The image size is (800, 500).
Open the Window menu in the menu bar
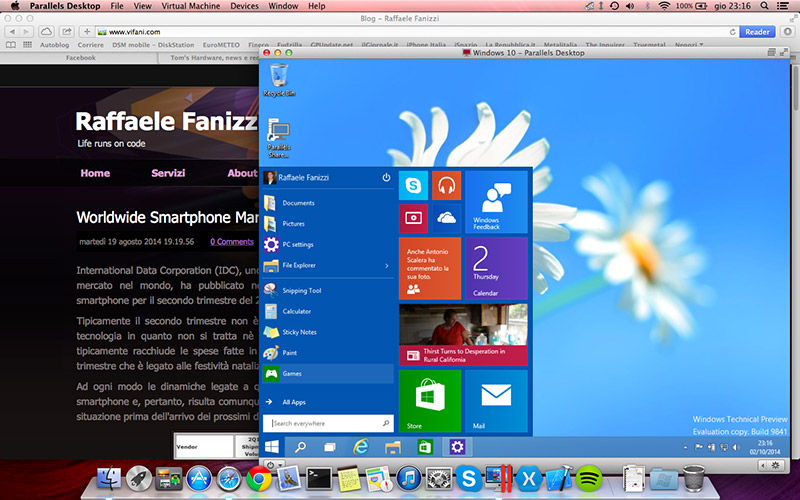pos(283,6)
